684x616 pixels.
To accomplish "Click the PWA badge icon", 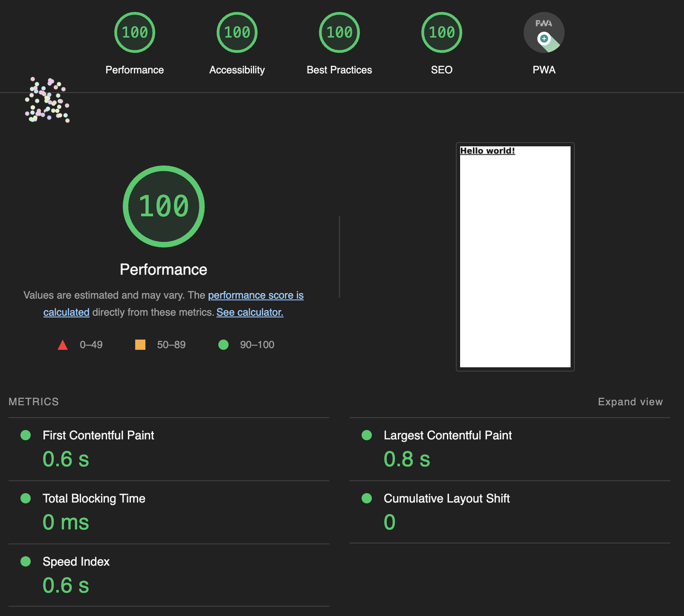I will [x=544, y=32].
